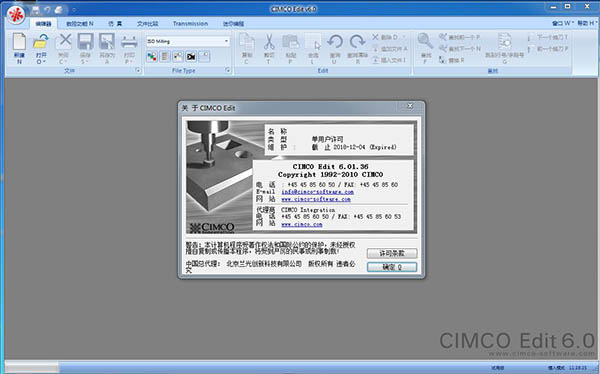Click the magnifier Find icon
600x374 pixels.
425,41
